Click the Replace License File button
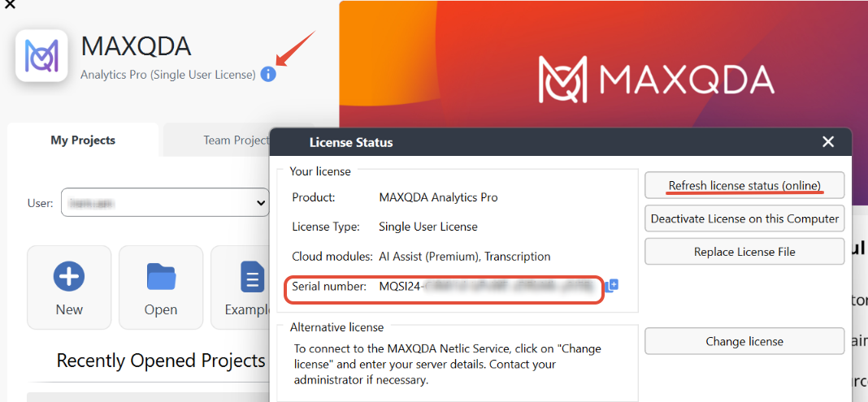The width and height of the screenshot is (868, 402). (744, 252)
